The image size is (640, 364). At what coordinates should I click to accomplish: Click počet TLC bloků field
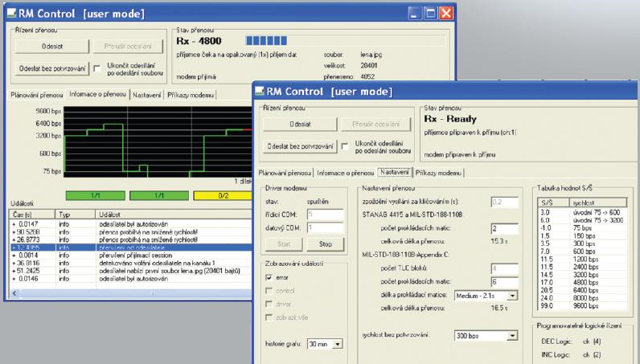(x=505, y=268)
